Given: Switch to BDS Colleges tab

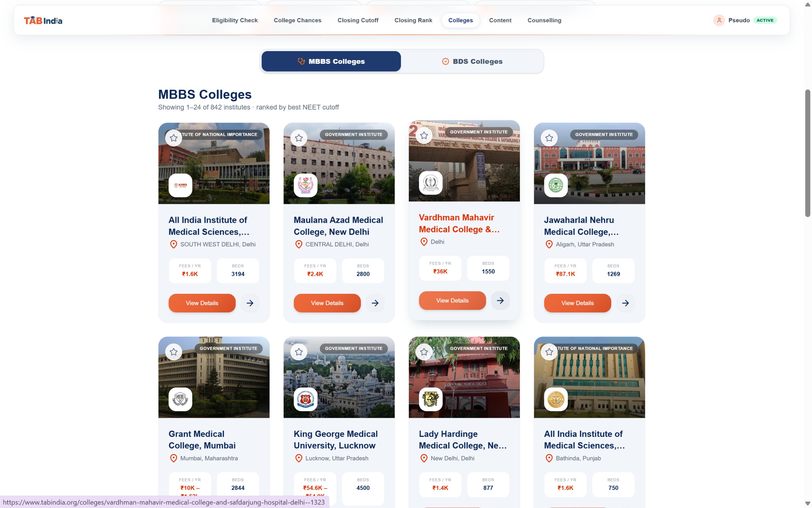Looking at the screenshot, I should pos(472,61).
